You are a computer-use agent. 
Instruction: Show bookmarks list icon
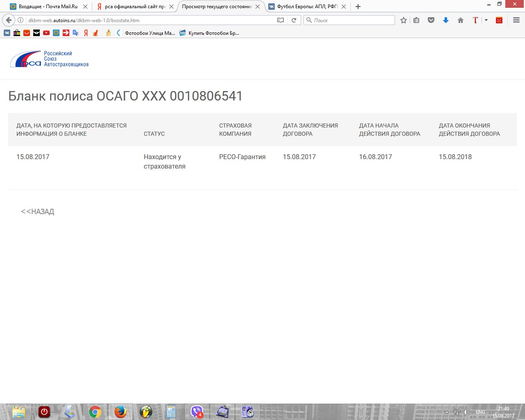416,20
